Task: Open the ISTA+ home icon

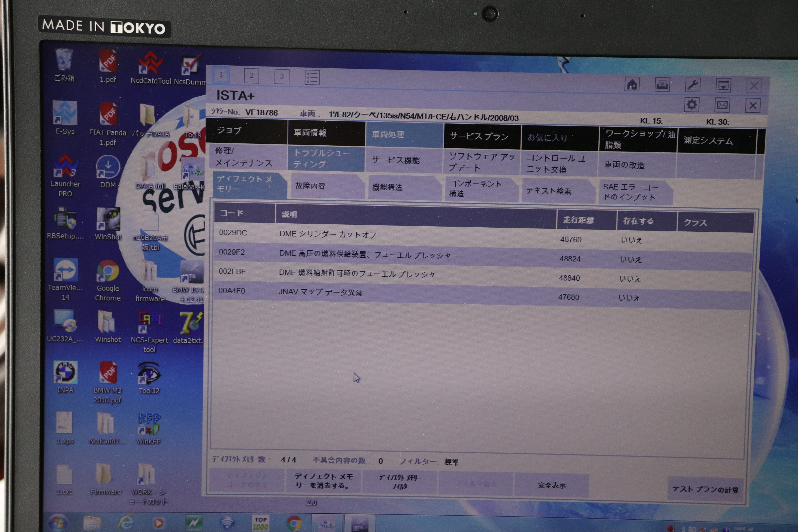Action: pos(632,84)
